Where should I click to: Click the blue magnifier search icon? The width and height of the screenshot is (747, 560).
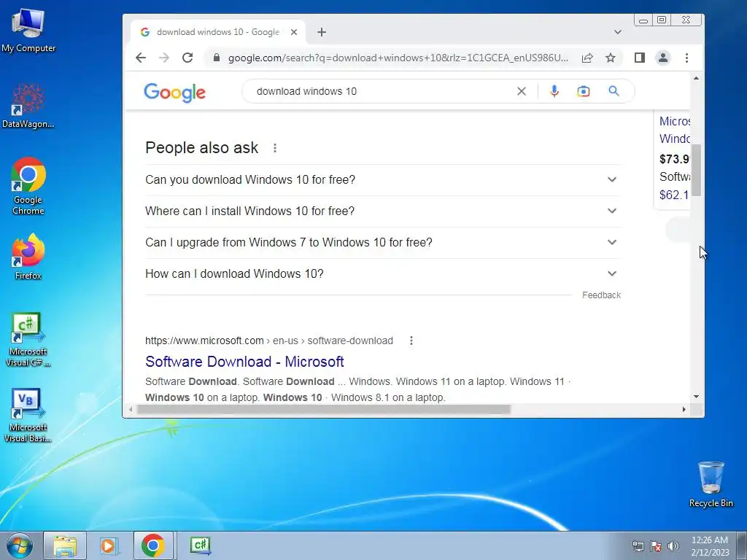click(x=614, y=91)
